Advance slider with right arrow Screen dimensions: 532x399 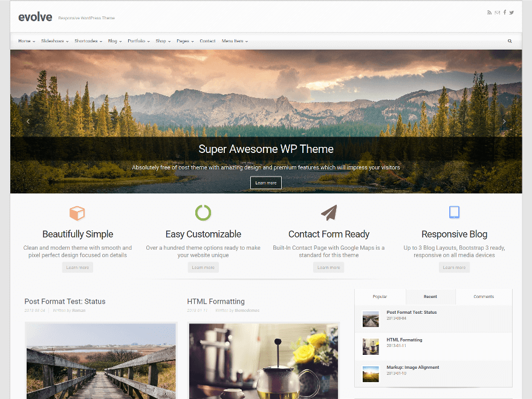[x=504, y=122]
